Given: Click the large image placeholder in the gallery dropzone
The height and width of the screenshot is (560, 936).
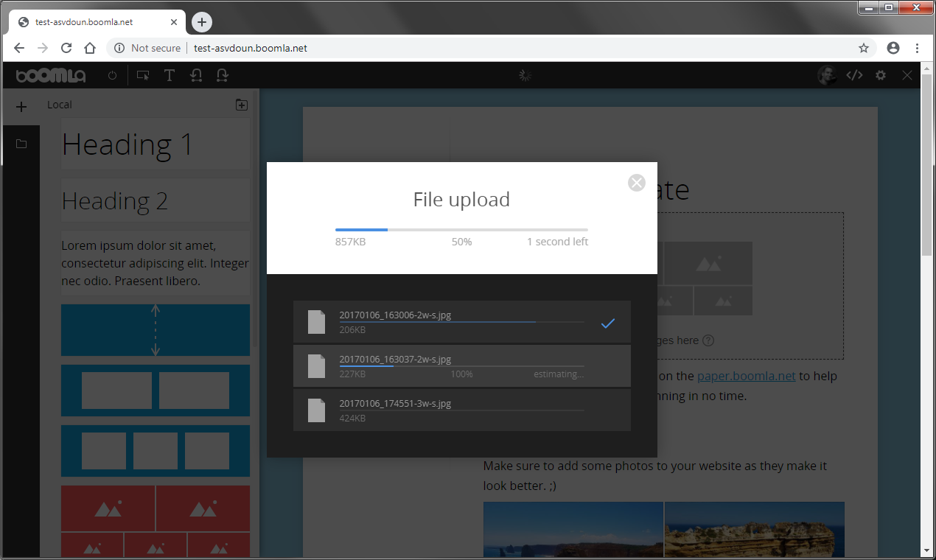Looking at the screenshot, I should pyautogui.click(x=708, y=263).
